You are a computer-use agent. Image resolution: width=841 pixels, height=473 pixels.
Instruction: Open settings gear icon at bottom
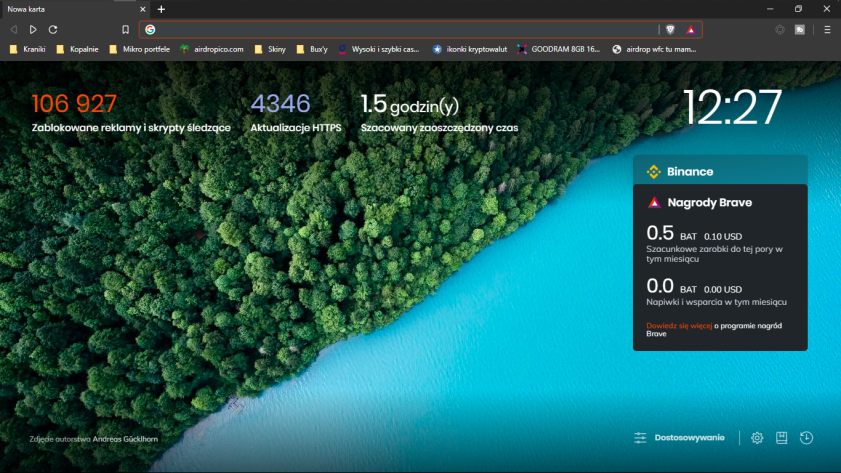pos(757,438)
